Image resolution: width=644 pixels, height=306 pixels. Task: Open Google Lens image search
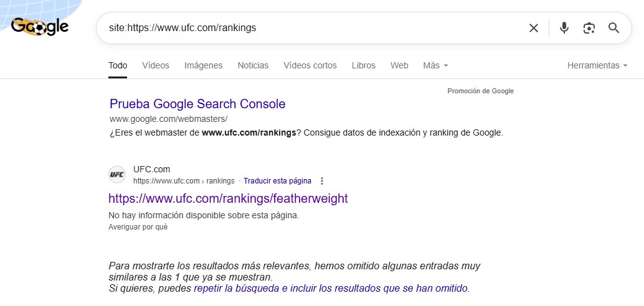[x=589, y=28]
